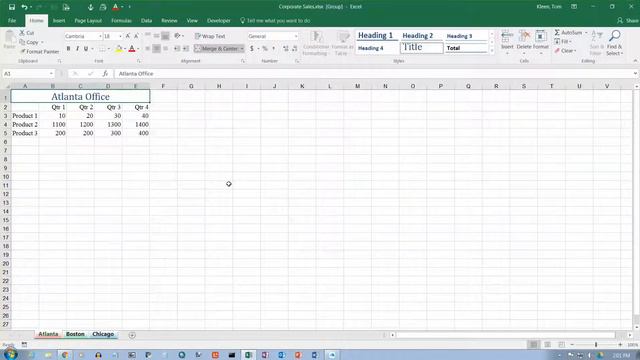Increase indent in Alignment group
The image size is (640, 360).
coord(186,49)
